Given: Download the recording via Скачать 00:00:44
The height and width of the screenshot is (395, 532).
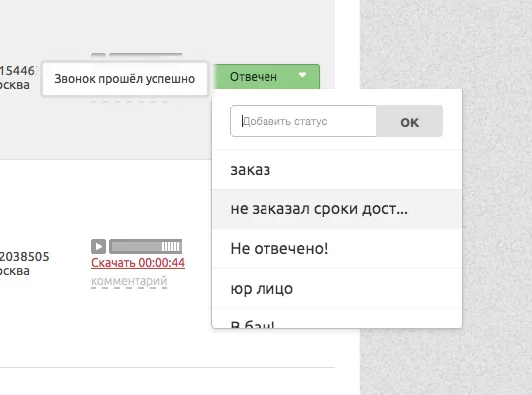Looking at the screenshot, I should click(x=138, y=263).
